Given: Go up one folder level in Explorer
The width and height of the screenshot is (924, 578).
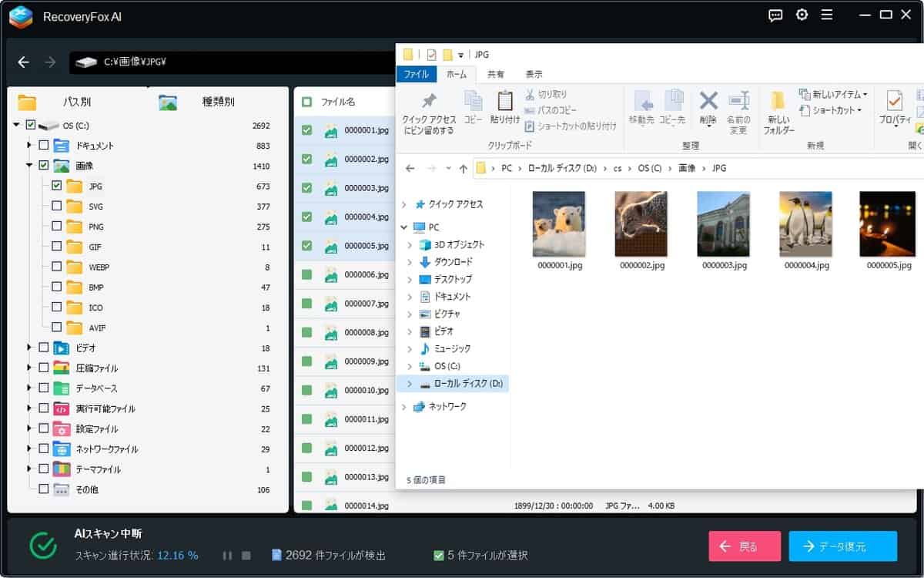Looking at the screenshot, I should (x=463, y=169).
